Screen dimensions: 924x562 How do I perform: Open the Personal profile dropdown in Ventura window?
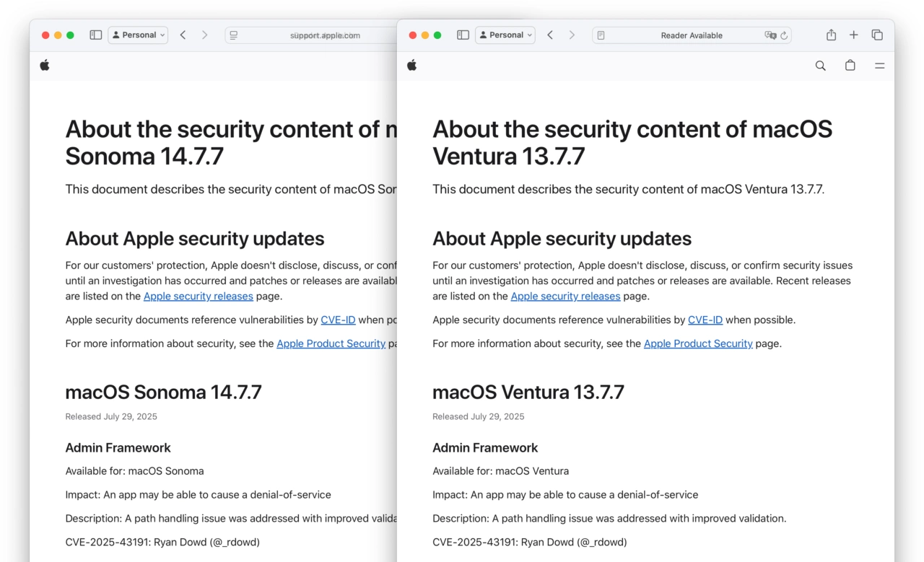pyautogui.click(x=505, y=35)
